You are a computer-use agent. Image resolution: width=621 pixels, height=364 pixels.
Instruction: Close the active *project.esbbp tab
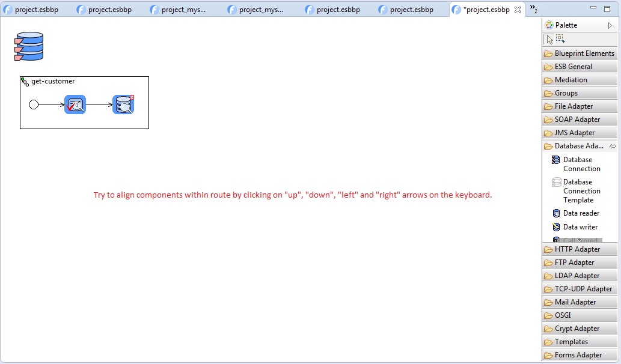518,10
